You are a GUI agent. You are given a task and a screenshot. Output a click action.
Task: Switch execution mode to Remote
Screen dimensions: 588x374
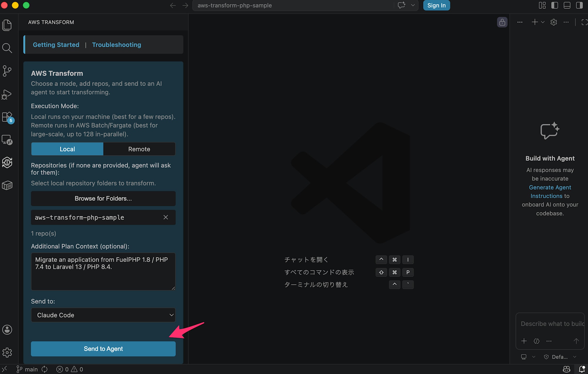pyautogui.click(x=139, y=149)
